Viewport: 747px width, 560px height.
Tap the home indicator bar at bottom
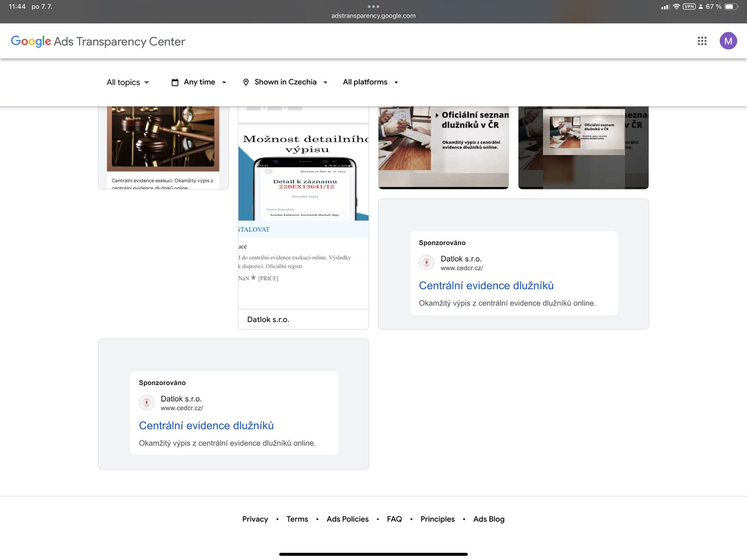373,554
